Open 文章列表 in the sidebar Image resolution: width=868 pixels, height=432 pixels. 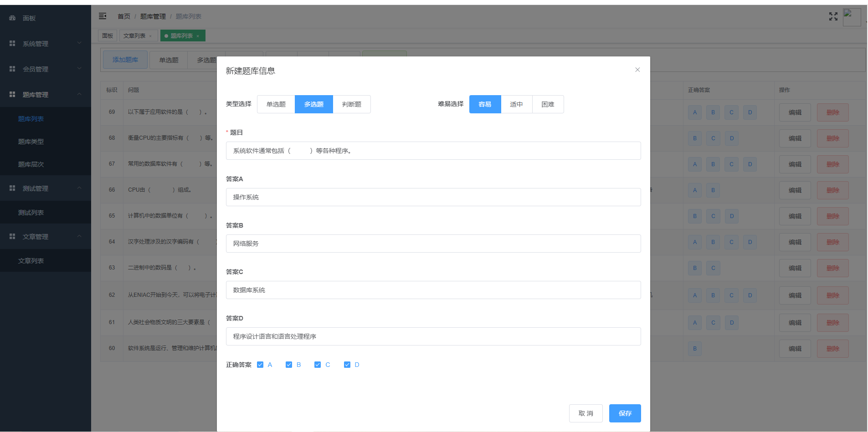[x=46, y=261]
